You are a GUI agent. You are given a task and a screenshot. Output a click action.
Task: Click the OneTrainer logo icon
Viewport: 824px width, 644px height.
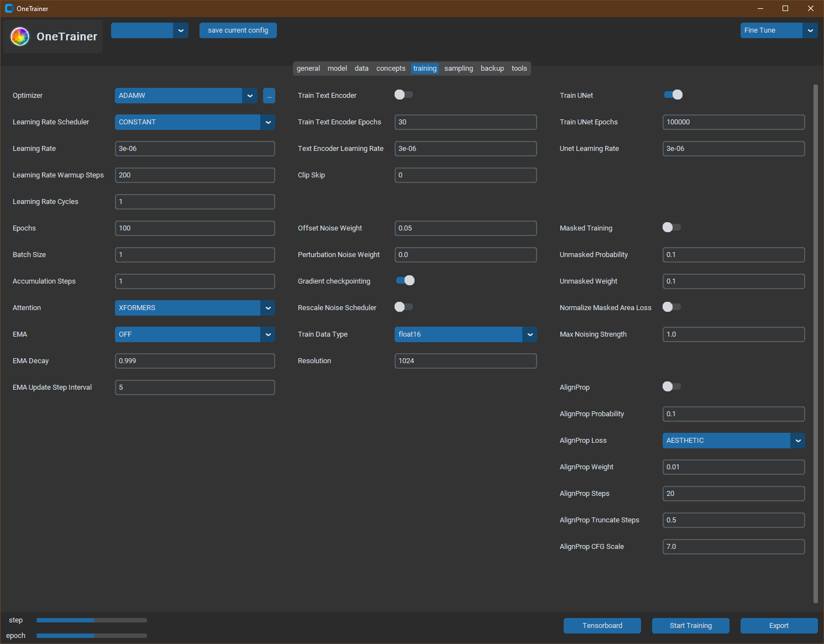point(20,36)
